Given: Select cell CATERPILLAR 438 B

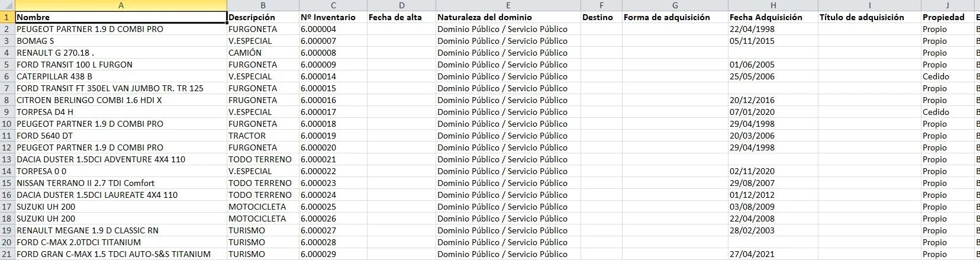Looking at the screenshot, I should coord(121,76).
